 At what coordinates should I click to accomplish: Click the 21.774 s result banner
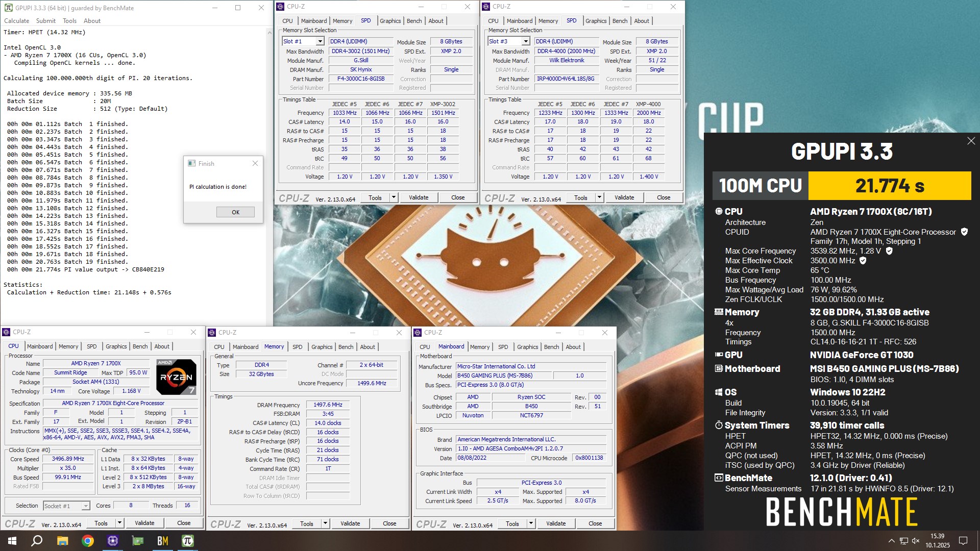pyautogui.click(x=890, y=186)
